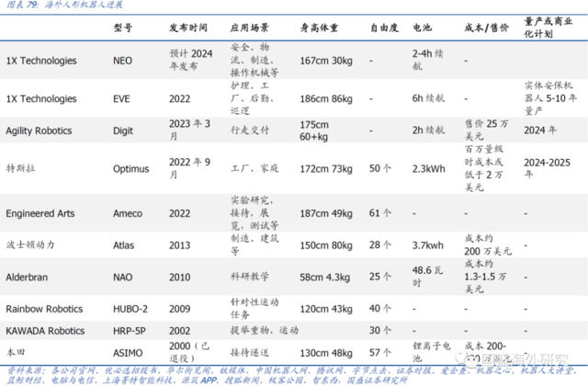
Task: Select the "Agility Robotics" company cell
Action: [39, 131]
